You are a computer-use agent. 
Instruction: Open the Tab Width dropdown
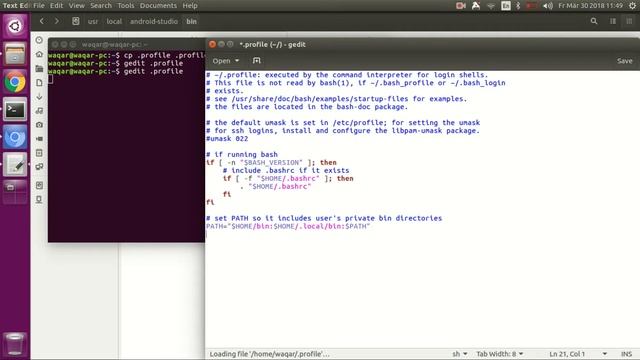pyautogui.click(x=500, y=354)
